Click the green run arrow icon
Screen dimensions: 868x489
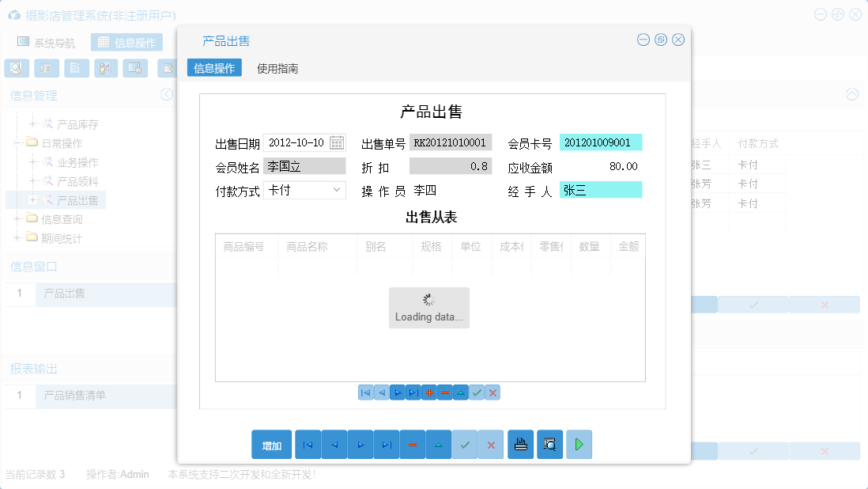(x=578, y=444)
